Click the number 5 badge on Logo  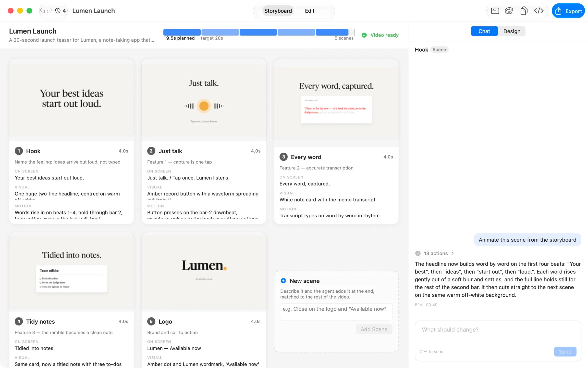pos(151,321)
